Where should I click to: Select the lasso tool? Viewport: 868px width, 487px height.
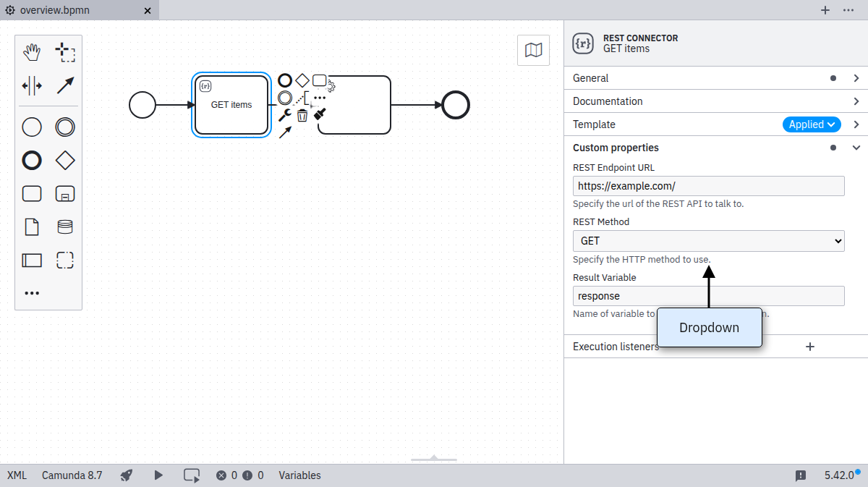[x=65, y=52]
